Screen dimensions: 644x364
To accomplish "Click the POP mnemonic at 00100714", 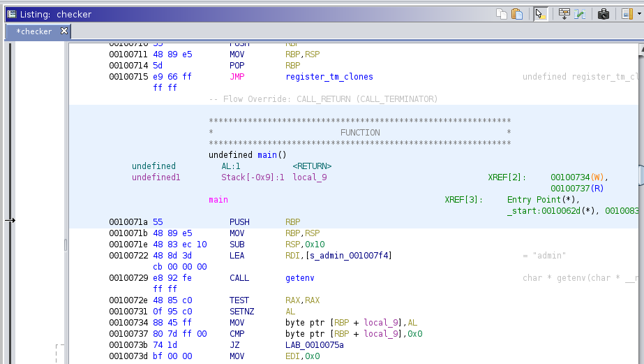I will tap(237, 66).
